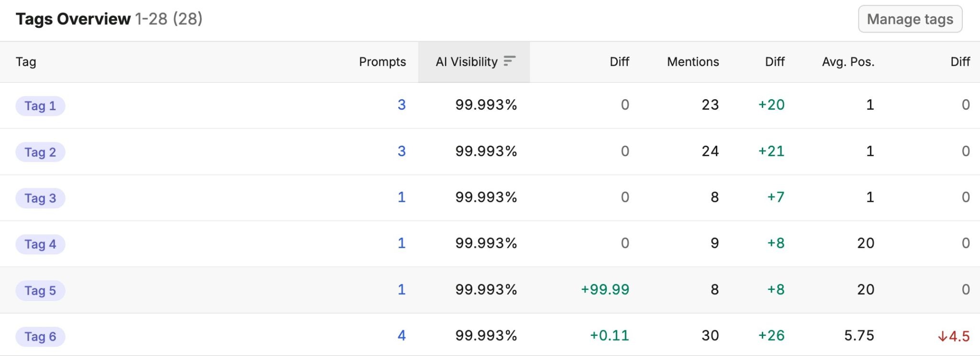The image size is (980, 356).
Task: Open the Manage tags button
Action: [x=910, y=19]
